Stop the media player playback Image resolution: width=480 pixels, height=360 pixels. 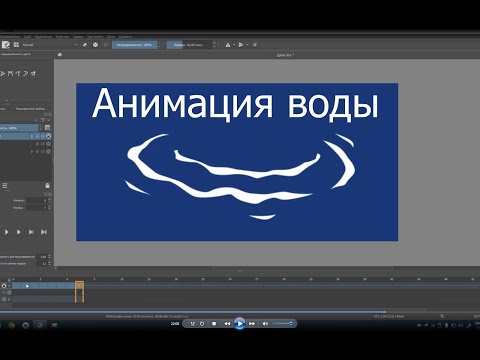[x=214, y=324]
